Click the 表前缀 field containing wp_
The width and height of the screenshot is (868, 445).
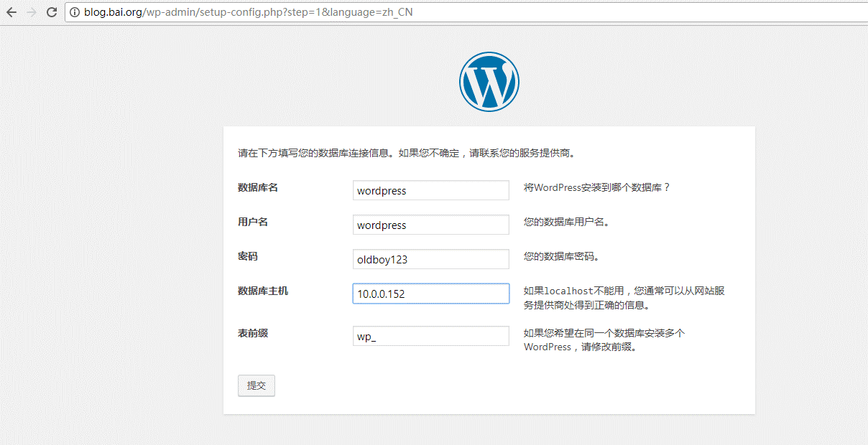(431, 337)
